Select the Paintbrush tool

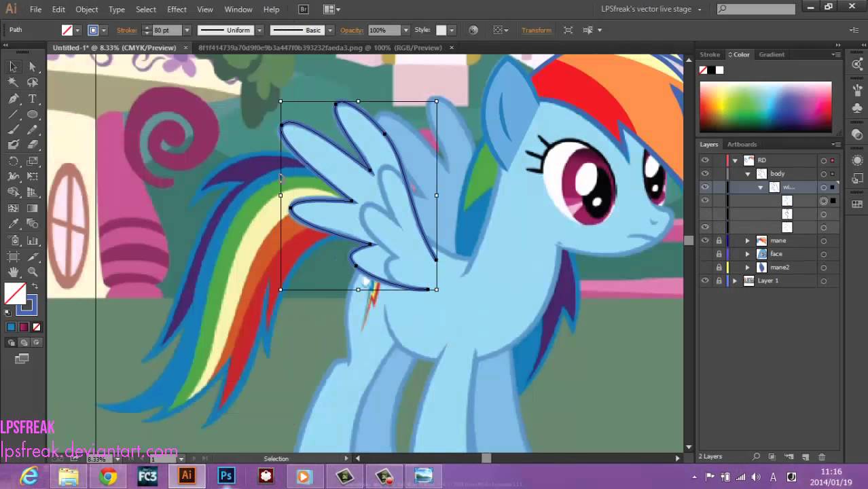pyautogui.click(x=13, y=130)
